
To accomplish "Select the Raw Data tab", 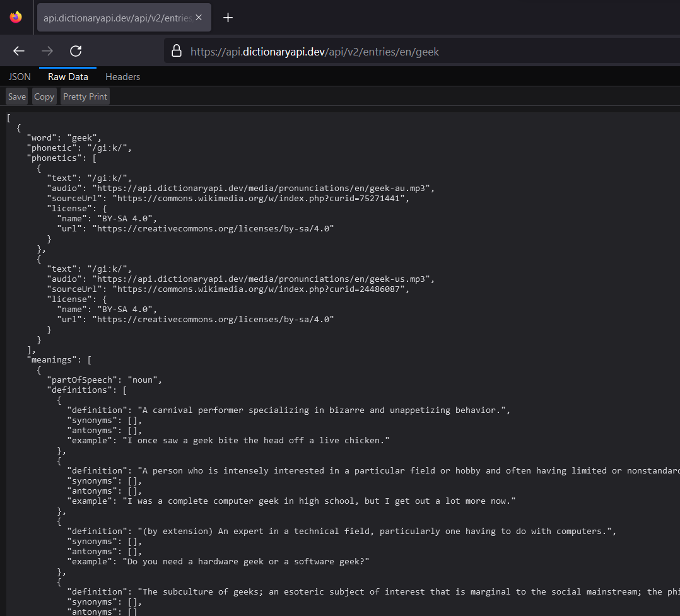I will click(68, 77).
